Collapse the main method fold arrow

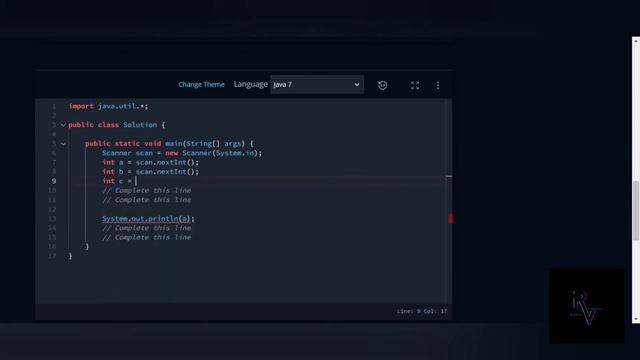pos(63,144)
